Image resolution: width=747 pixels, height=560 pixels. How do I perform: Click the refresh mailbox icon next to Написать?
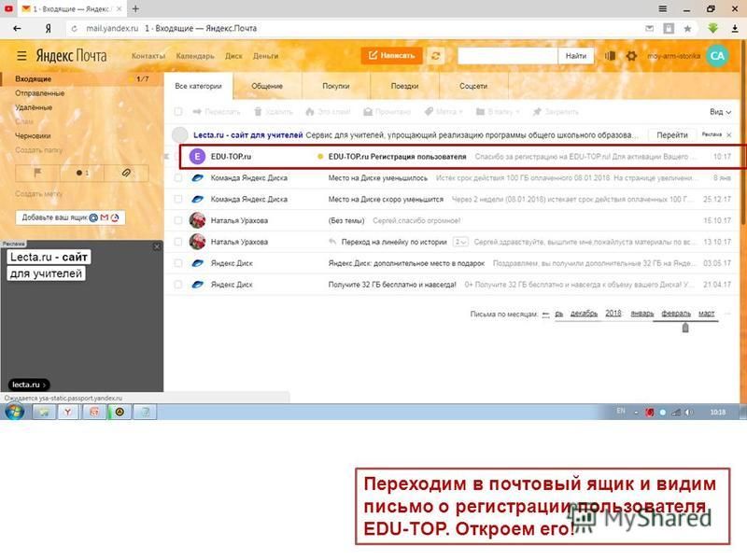435,56
